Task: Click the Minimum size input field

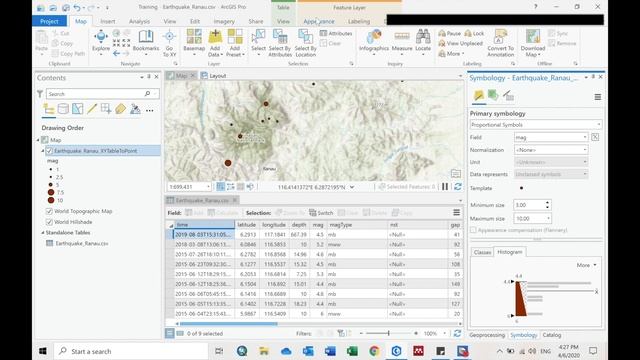Action: 529,205
